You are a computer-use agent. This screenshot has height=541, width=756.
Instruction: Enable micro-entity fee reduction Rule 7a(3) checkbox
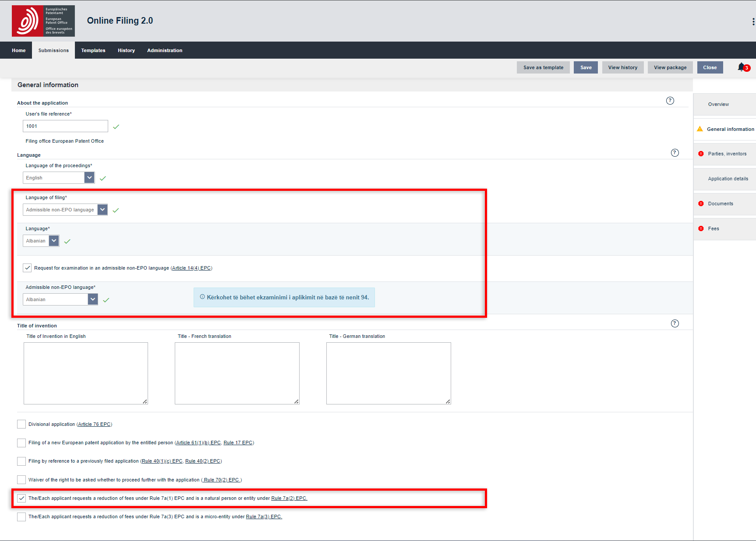coord(21,517)
